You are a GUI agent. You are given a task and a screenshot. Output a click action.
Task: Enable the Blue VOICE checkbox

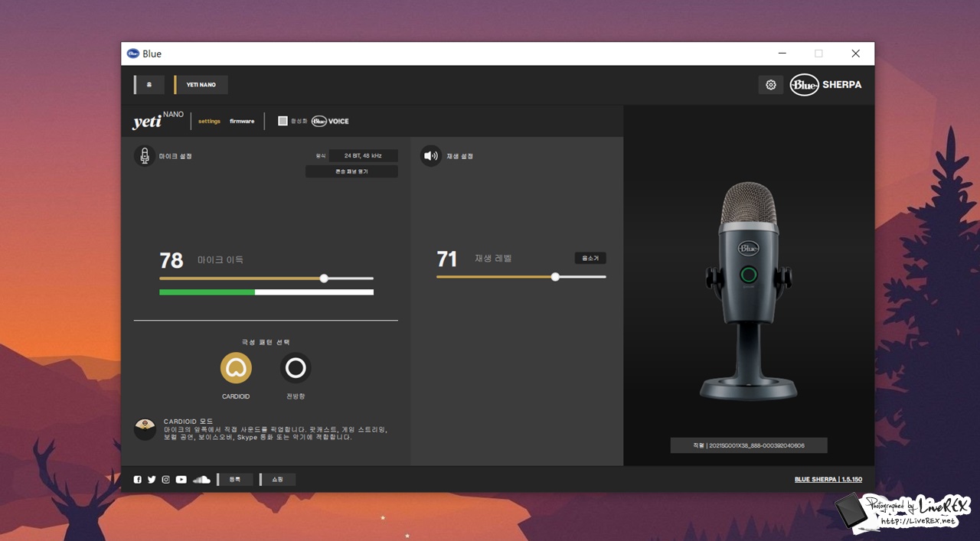click(x=283, y=121)
